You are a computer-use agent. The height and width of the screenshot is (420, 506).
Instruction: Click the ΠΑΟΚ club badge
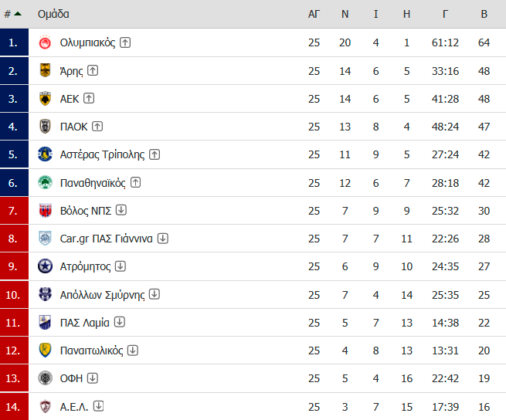pyautogui.click(x=45, y=127)
